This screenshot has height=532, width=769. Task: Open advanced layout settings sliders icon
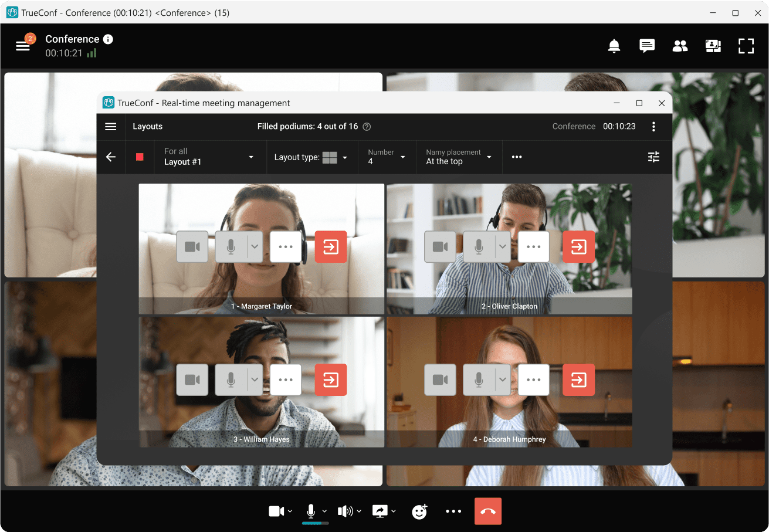tap(653, 157)
